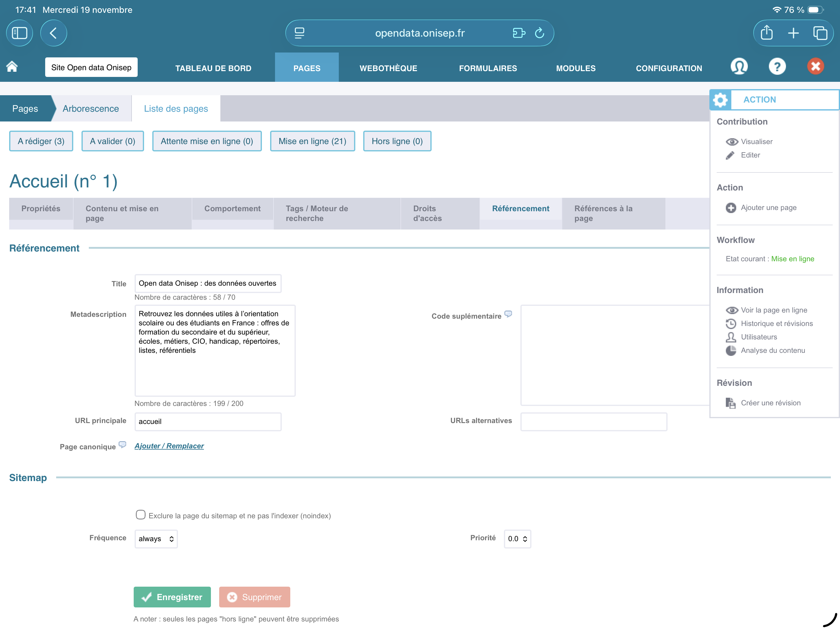Open the Fréquence dropdown showing always
The height and width of the screenshot is (630, 840).
click(x=156, y=539)
